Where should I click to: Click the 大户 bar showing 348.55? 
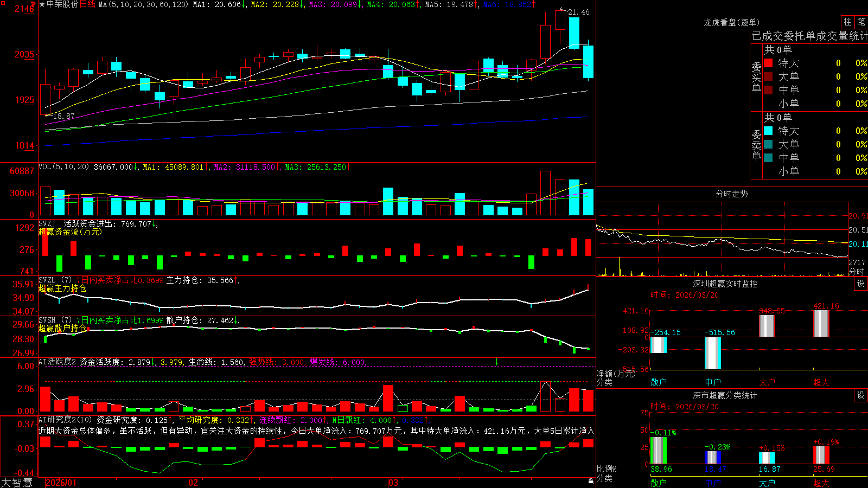coord(767,326)
